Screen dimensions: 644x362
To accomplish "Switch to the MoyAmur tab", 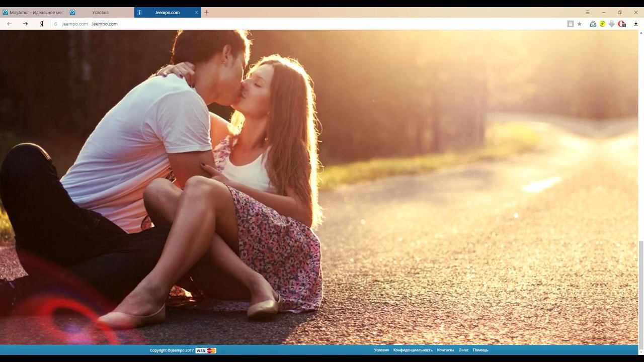I will 33,13.
